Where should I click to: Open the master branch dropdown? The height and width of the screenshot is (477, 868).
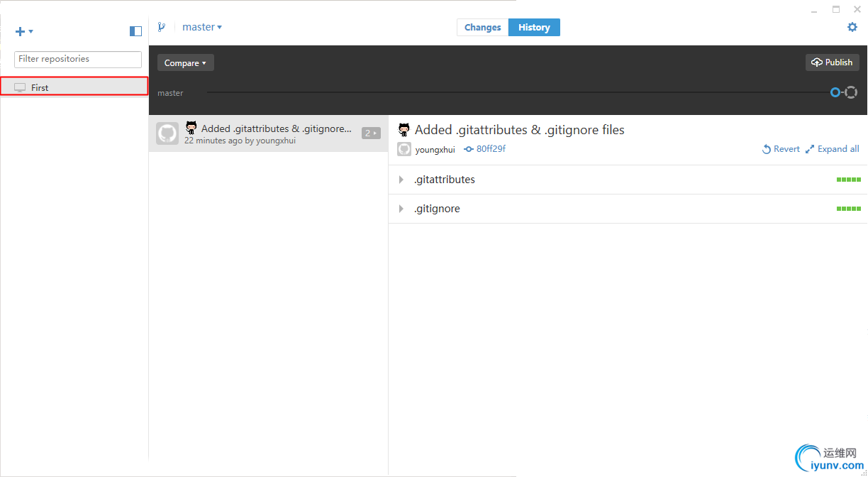point(202,27)
